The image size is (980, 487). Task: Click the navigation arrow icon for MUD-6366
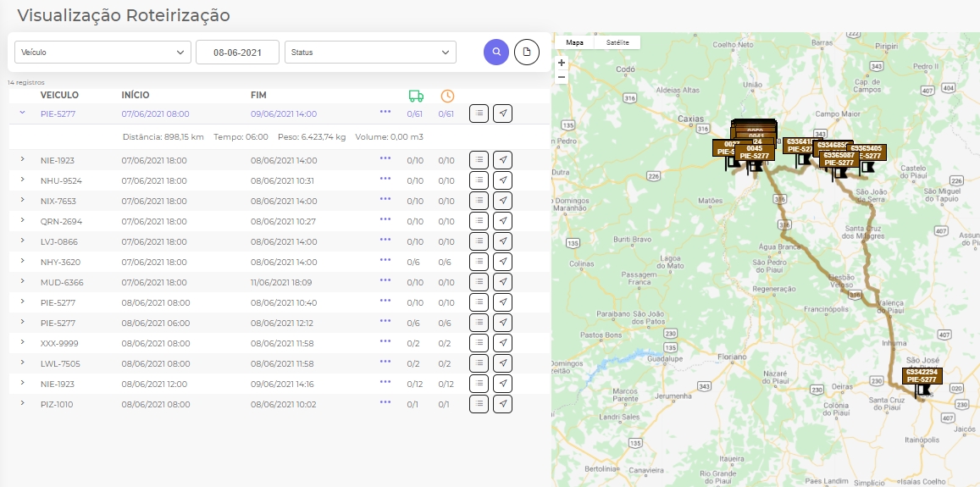(x=502, y=282)
